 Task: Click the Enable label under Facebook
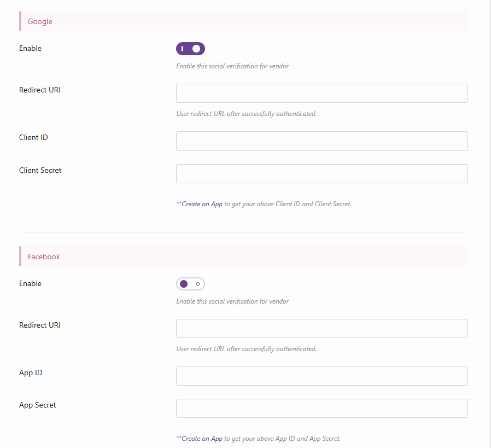30,283
